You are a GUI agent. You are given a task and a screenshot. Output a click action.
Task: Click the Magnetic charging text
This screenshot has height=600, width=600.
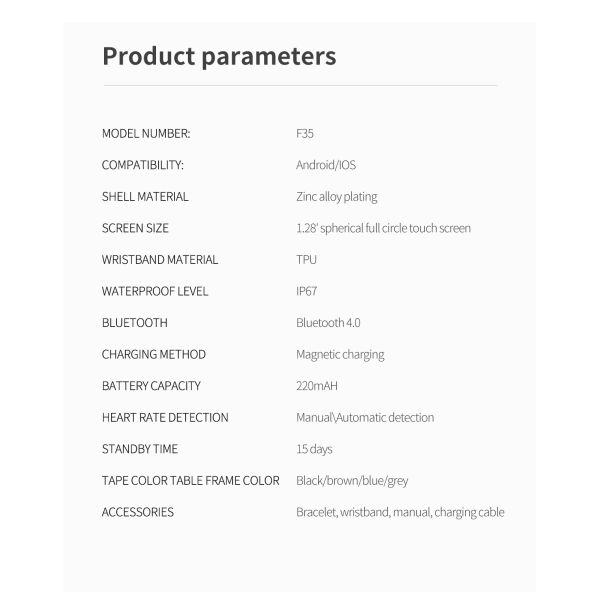[340, 354]
